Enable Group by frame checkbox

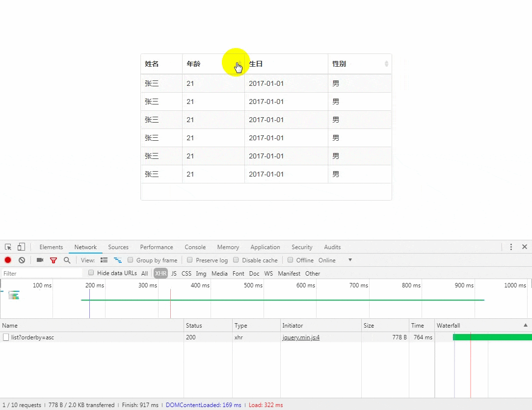coord(130,260)
